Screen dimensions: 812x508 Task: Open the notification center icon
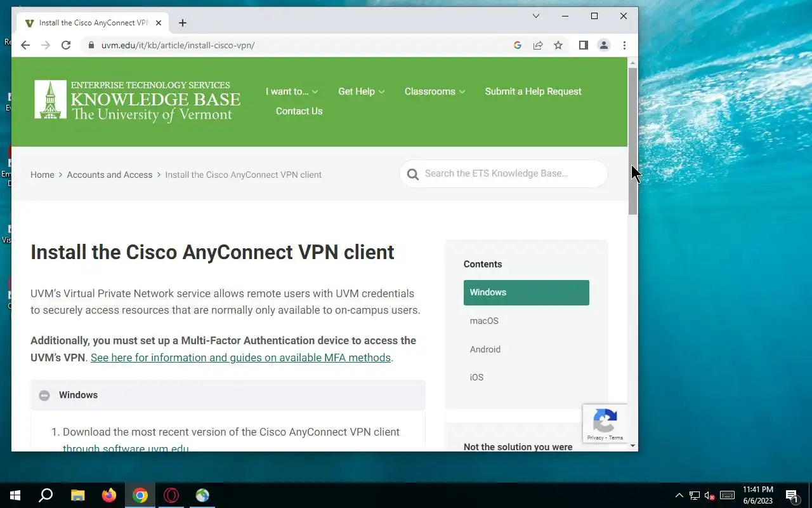tap(792, 496)
